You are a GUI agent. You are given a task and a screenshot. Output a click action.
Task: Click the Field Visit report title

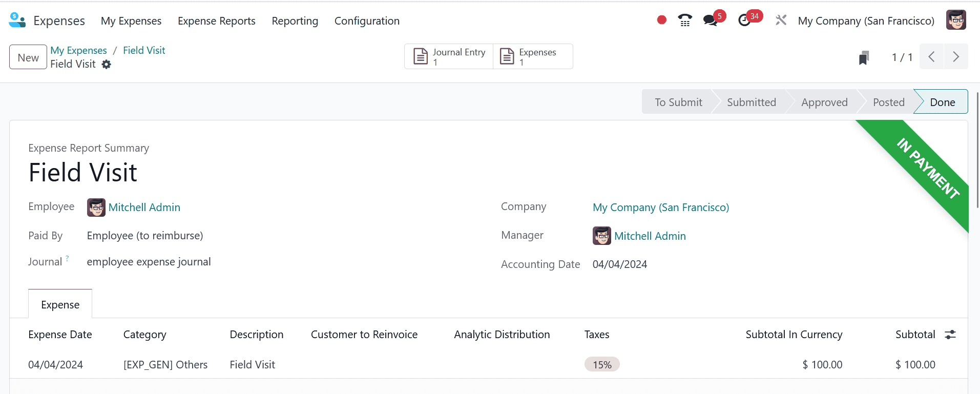83,172
